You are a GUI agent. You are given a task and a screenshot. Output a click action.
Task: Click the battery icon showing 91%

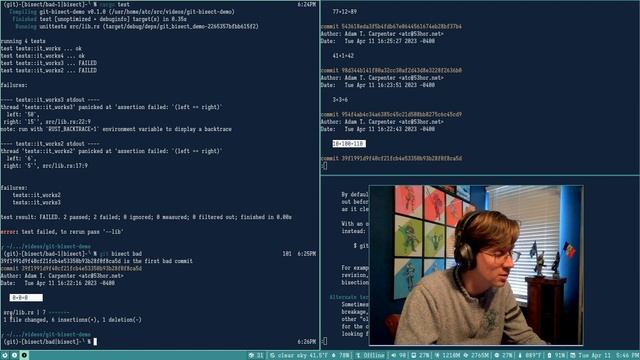[549, 356]
